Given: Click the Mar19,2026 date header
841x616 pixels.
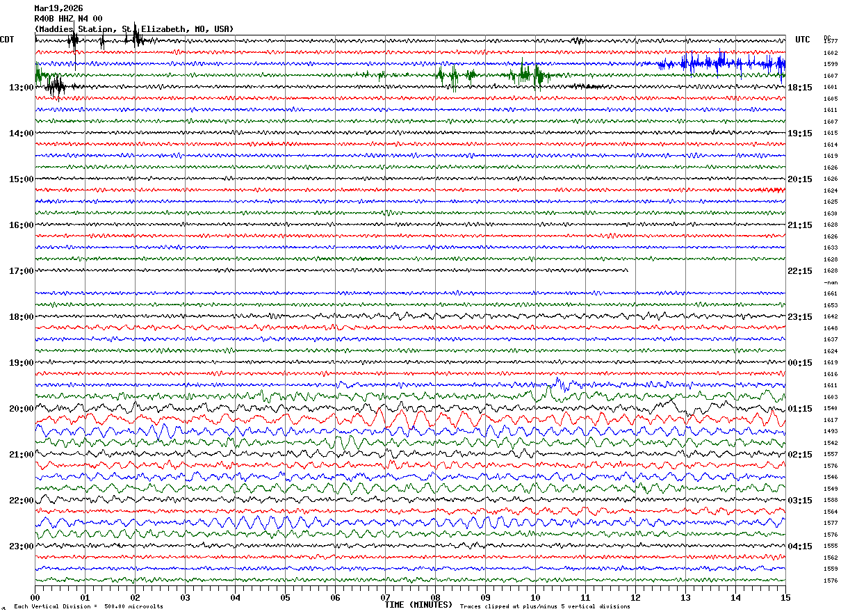Looking at the screenshot, I should click(58, 8).
